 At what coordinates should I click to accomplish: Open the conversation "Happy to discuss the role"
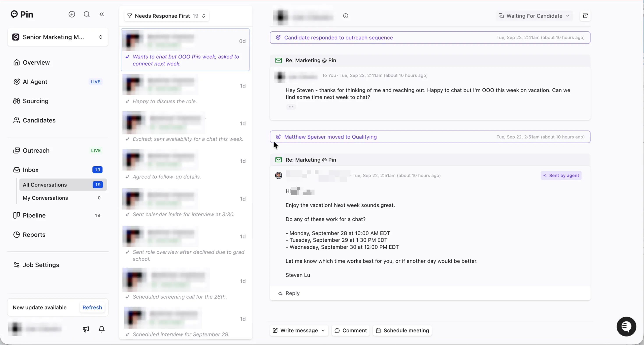[185, 90]
